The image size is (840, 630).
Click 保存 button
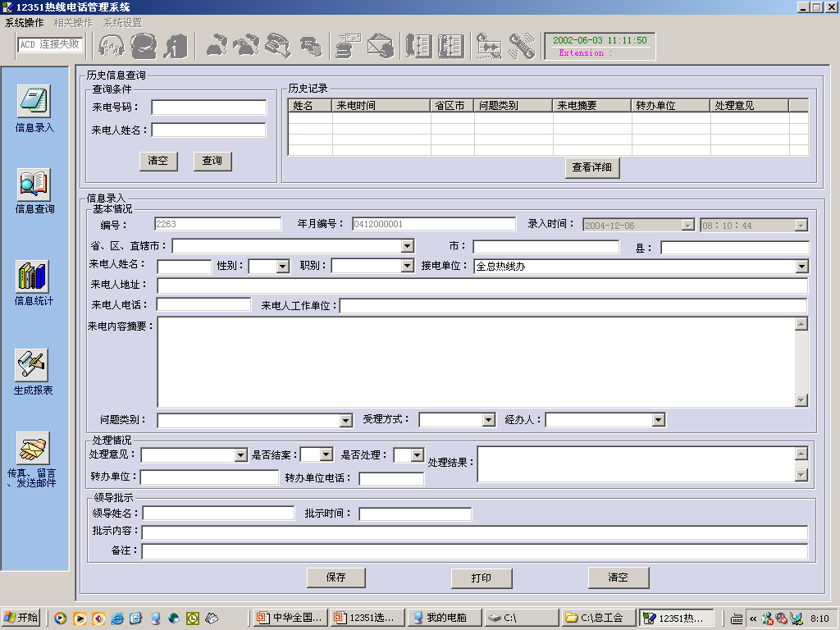336,577
